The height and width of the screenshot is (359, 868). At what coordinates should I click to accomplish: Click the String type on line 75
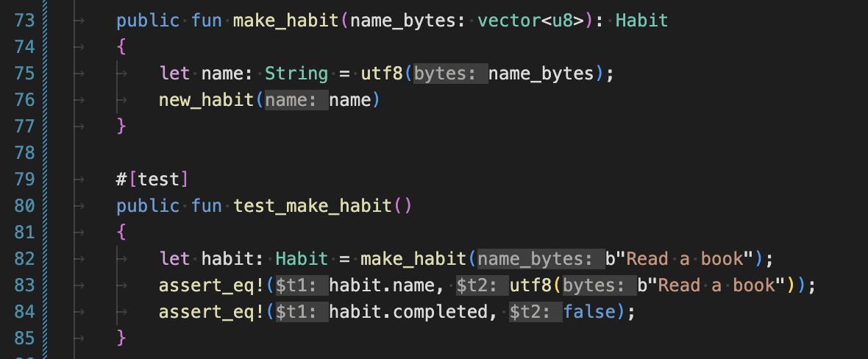tap(296, 74)
